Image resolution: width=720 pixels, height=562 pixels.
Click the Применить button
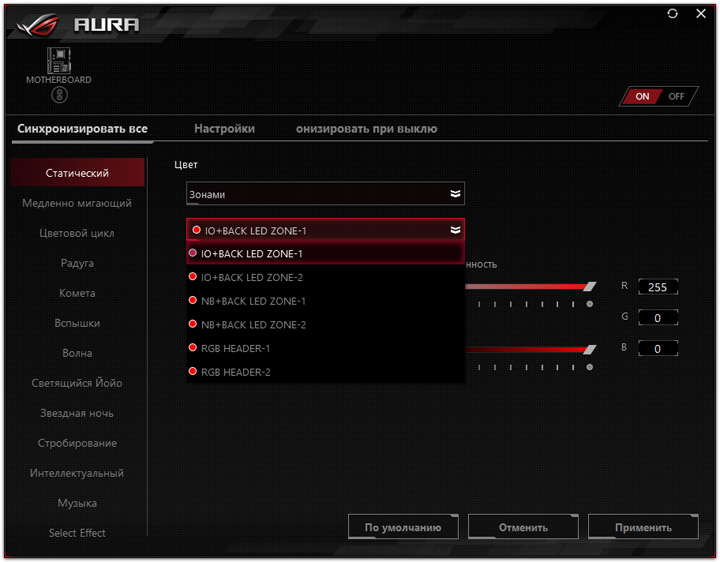643,527
